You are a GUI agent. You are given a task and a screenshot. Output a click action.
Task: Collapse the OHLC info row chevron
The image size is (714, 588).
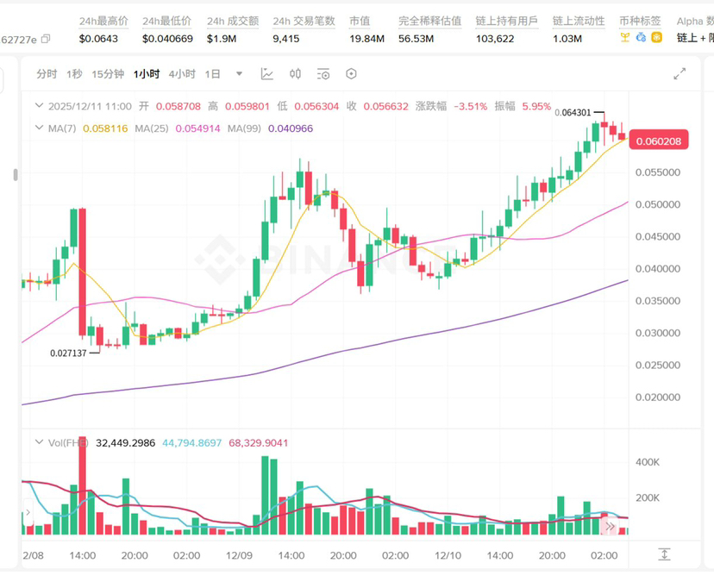pos(38,106)
